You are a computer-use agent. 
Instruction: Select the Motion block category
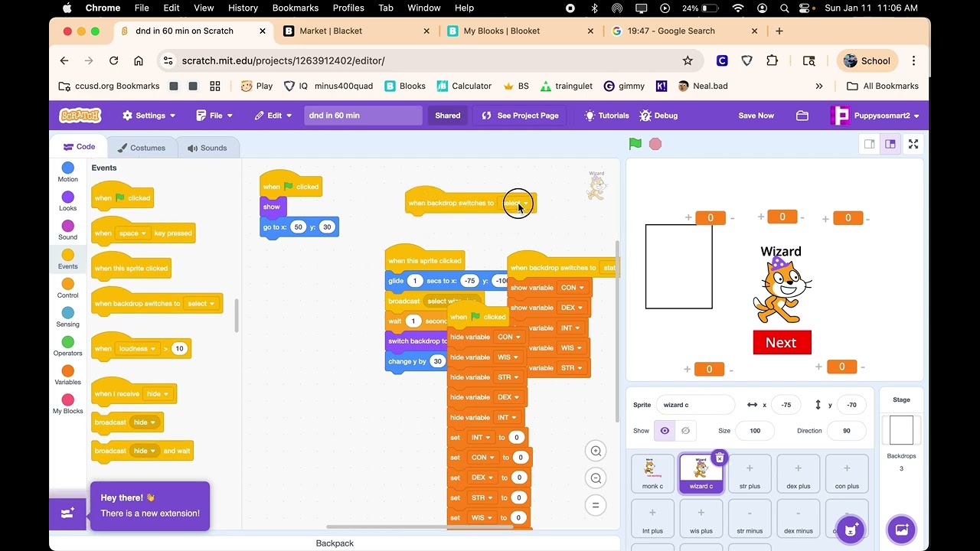[x=67, y=172]
